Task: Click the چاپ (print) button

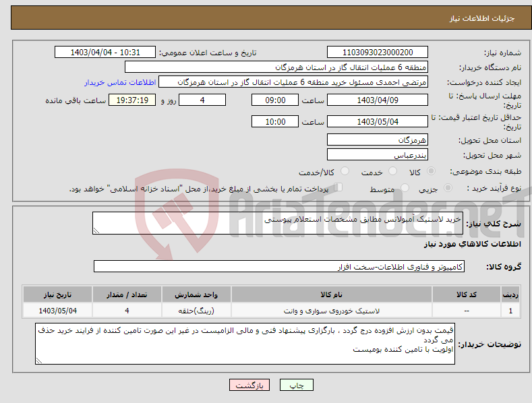Action: click(x=296, y=385)
